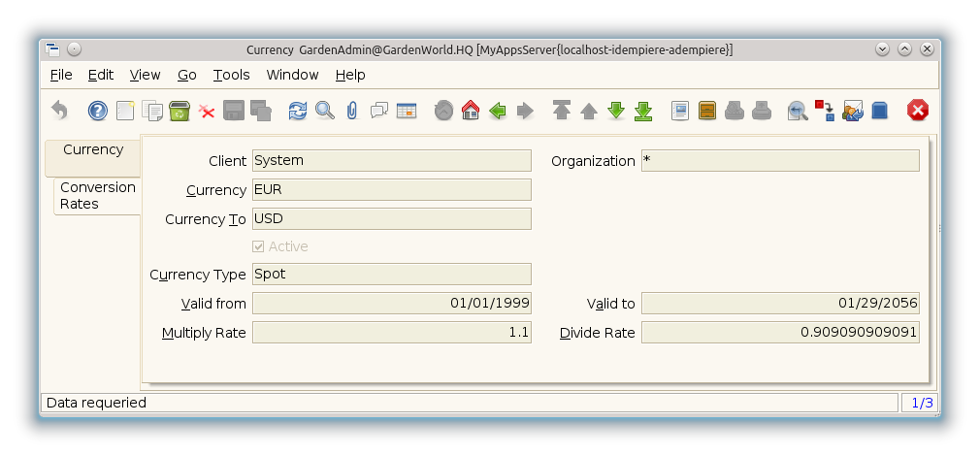This screenshot has width=980, height=456.
Task: Open the Go menu
Action: point(186,75)
